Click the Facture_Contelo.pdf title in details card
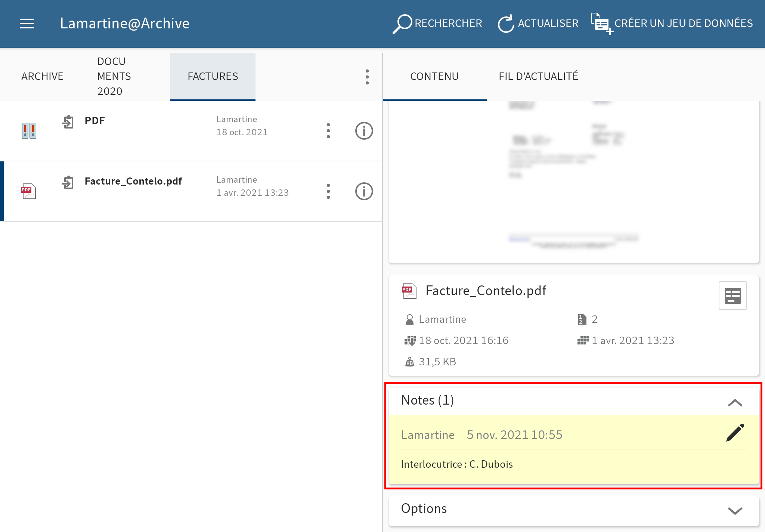 click(486, 291)
